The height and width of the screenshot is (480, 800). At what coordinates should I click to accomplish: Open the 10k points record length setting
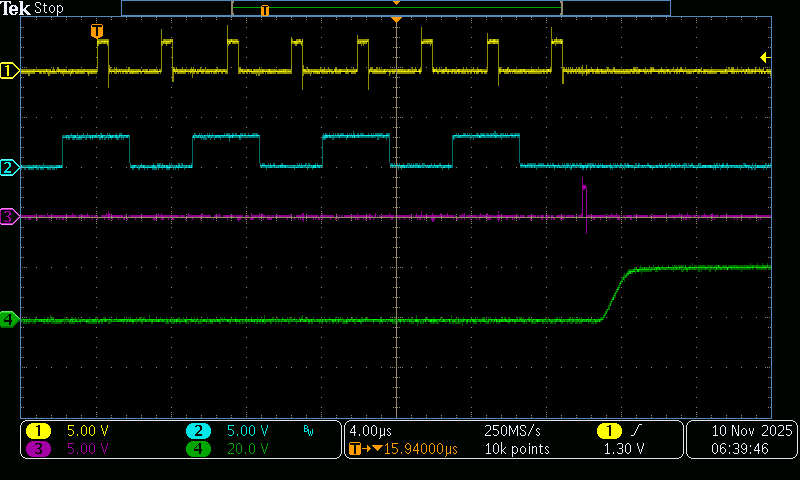tap(516, 449)
